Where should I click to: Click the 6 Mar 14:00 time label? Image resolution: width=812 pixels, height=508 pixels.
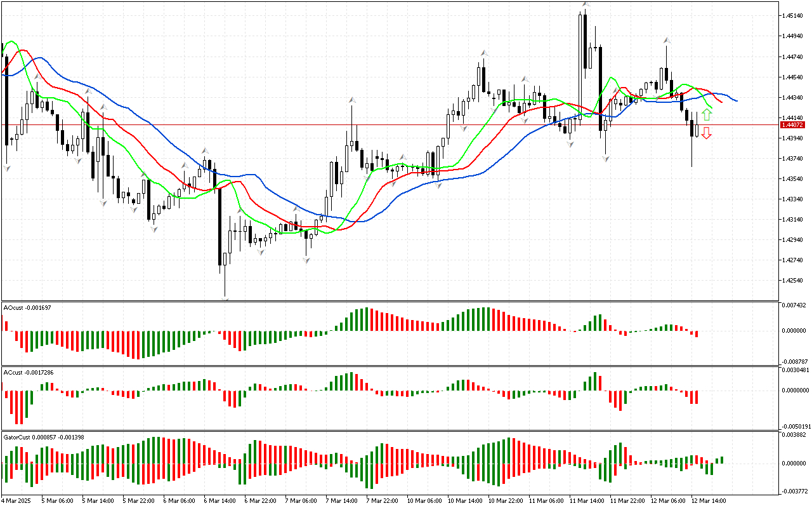[219, 500]
